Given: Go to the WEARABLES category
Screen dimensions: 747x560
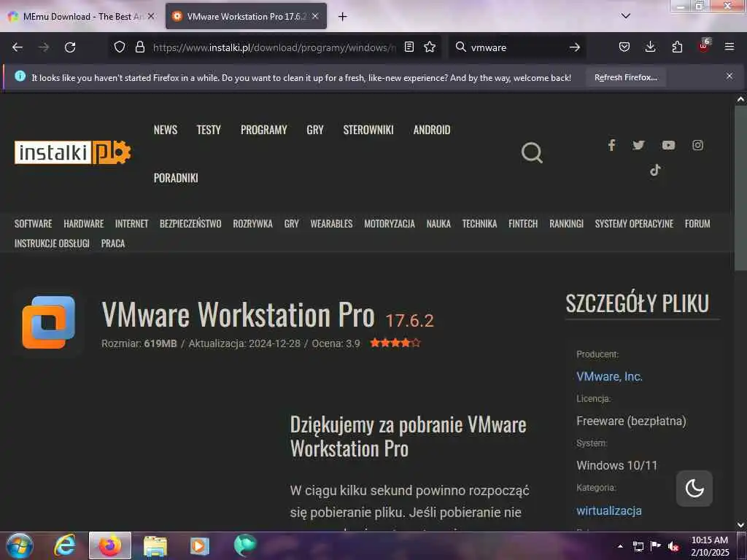Looking at the screenshot, I should (x=332, y=224).
